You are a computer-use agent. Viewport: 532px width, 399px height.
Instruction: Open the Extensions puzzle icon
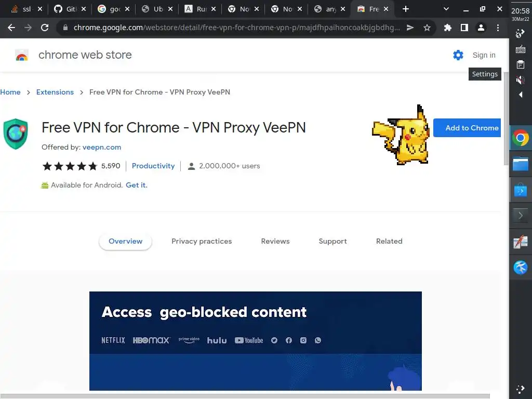click(447, 28)
